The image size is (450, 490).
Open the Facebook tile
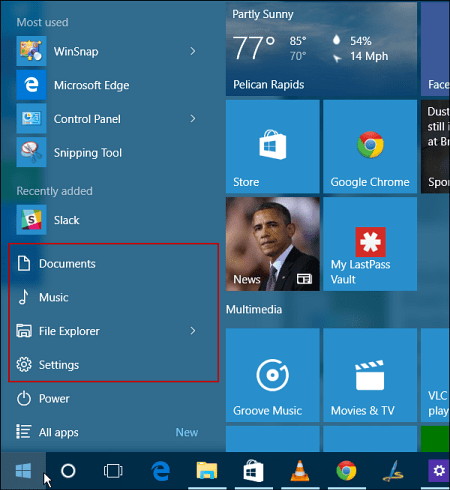pos(435,49)
